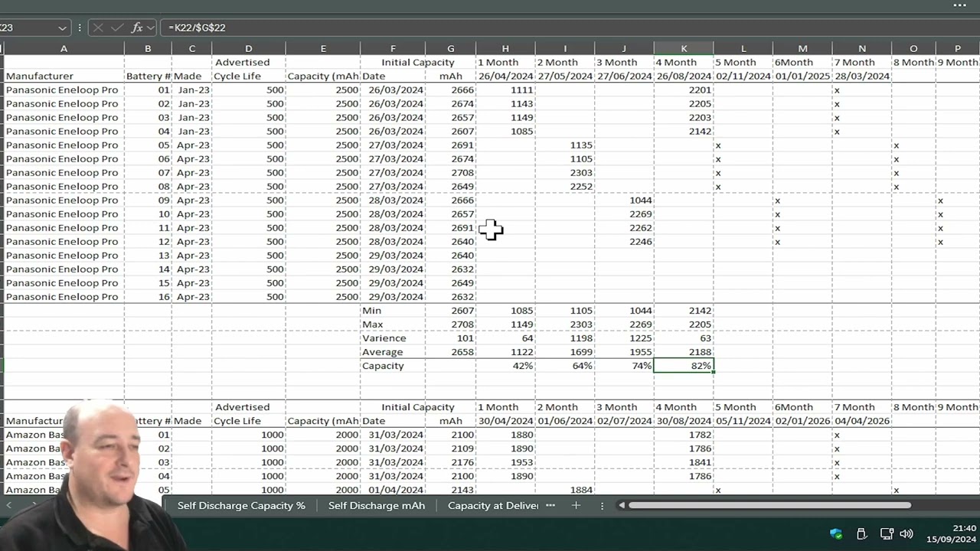Select Amazon Basics initial capacity 2176
Viewport: 980px width, 551px height.
click(450, 462)
